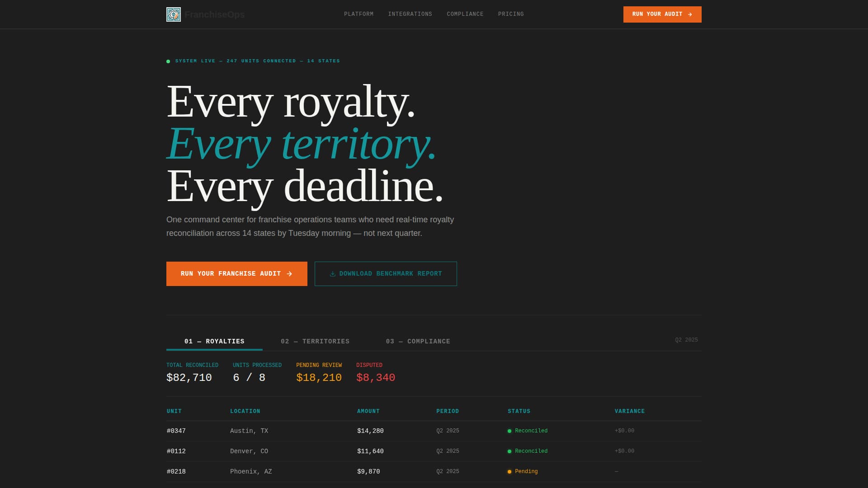Click the download icon in Benchmark Report button
This screenshot has height=488, width=868.
333,274
